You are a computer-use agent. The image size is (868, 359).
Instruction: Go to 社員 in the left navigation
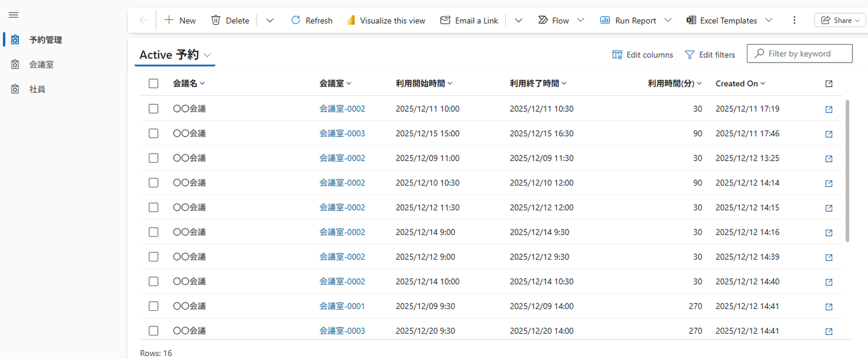pyautogui.click(x=37, y=89)
